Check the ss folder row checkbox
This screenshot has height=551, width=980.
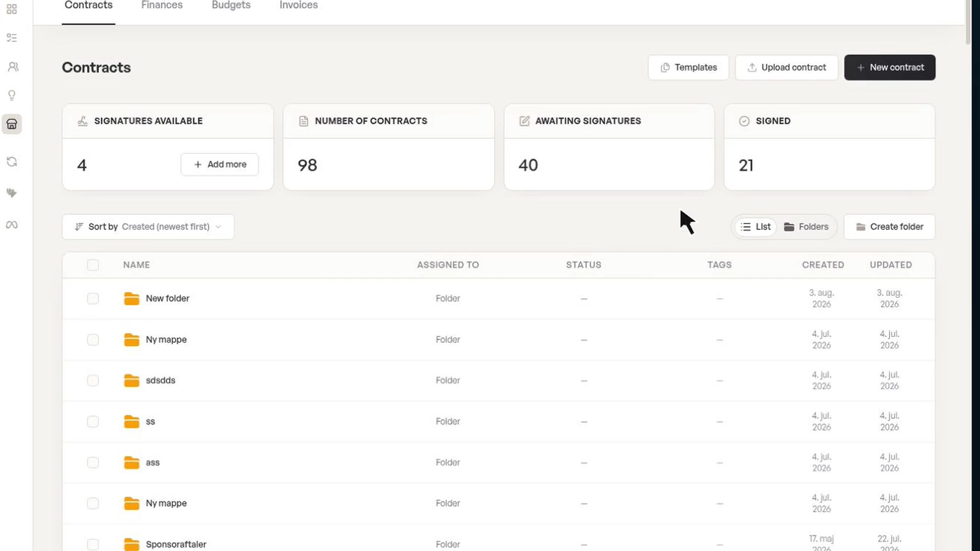93,421
